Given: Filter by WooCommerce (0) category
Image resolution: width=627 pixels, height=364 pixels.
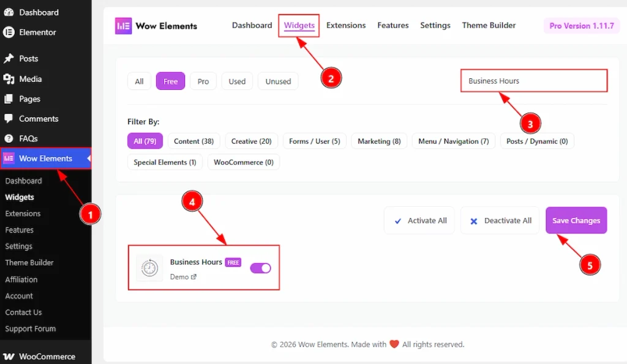Looking at the screenshot, I should tap(244, 162).
